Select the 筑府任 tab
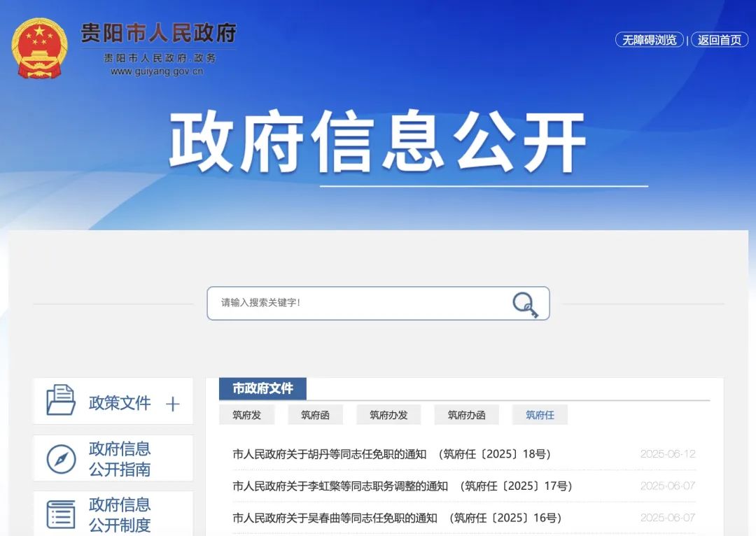Viewport: 756px width, 536px height. click(x=540, y=415)
